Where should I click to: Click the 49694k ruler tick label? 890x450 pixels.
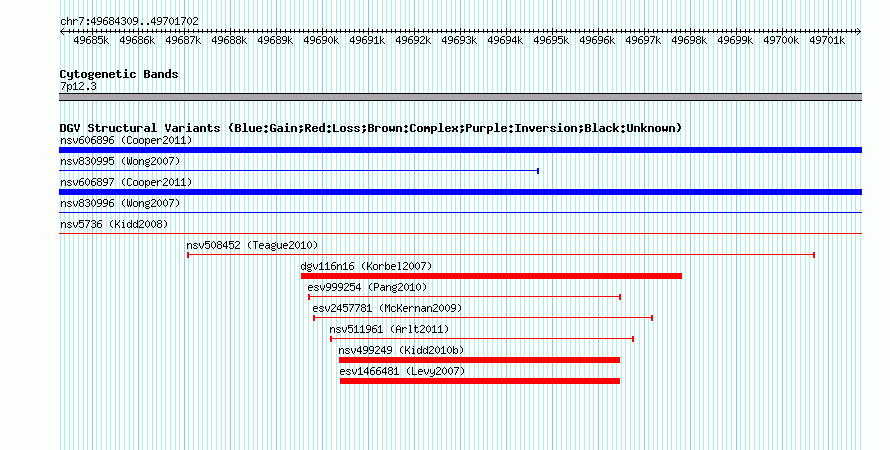point(505,40)
